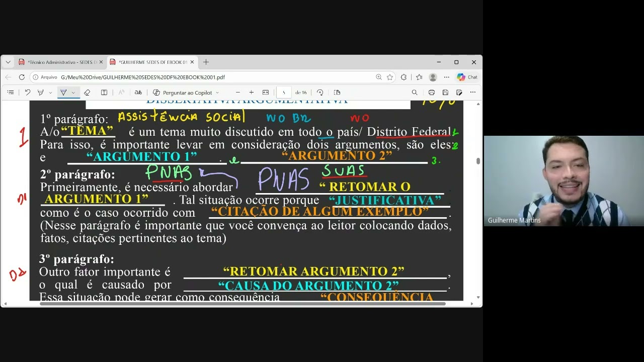Screen dimensions: 644x362
Task: Click the Guilherme Martins webcam thumbnail
Action: pos(563,181)
